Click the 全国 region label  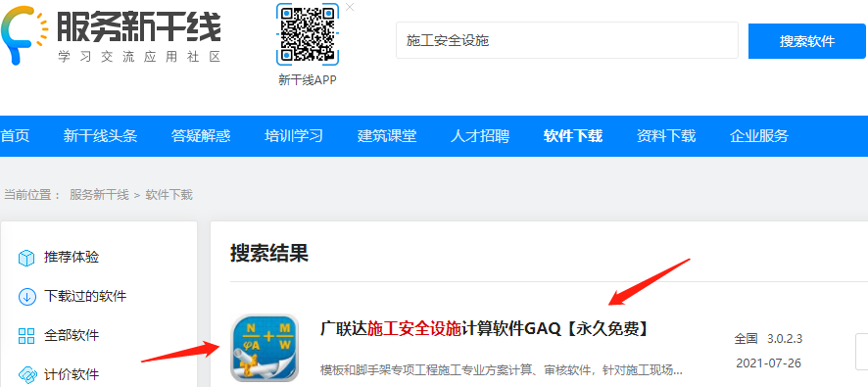746,339
